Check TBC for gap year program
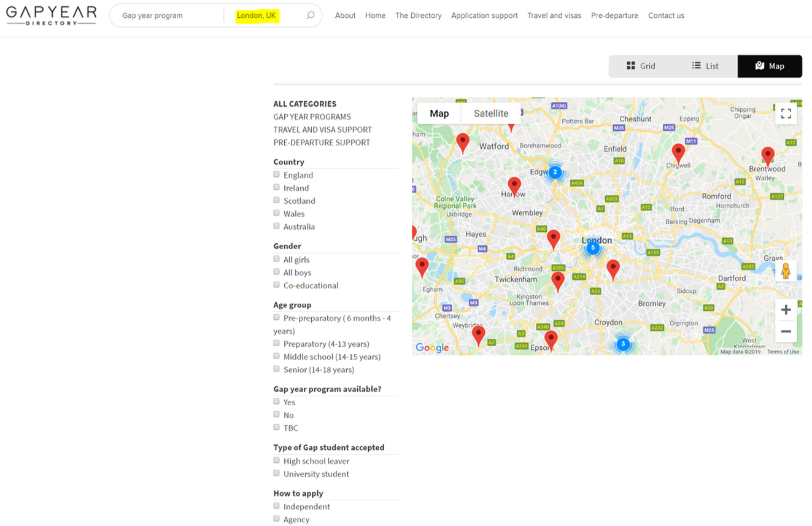812x526 pixels. pyautogui.click(x=277, y=428)
